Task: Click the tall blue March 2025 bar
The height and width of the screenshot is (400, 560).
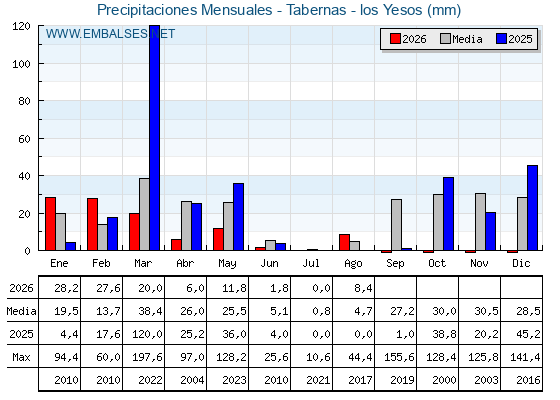Action: pyautogui.click(x=155, y=138)
